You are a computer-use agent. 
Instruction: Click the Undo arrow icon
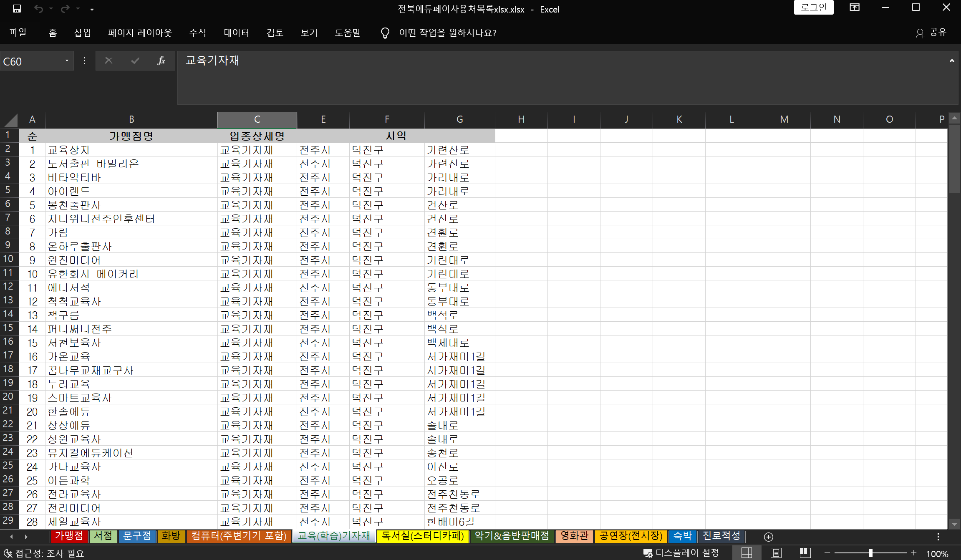tap(38, 9)
